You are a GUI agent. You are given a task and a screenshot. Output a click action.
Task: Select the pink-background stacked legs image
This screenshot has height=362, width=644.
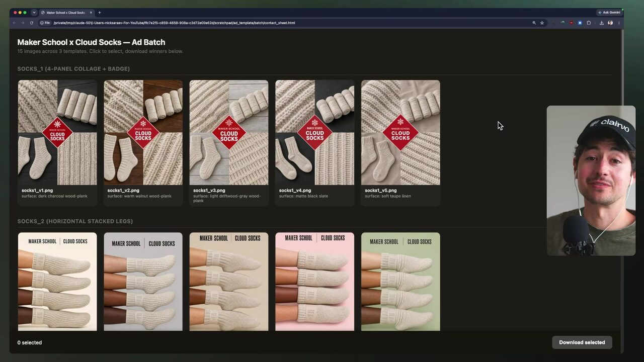point(315,282)
